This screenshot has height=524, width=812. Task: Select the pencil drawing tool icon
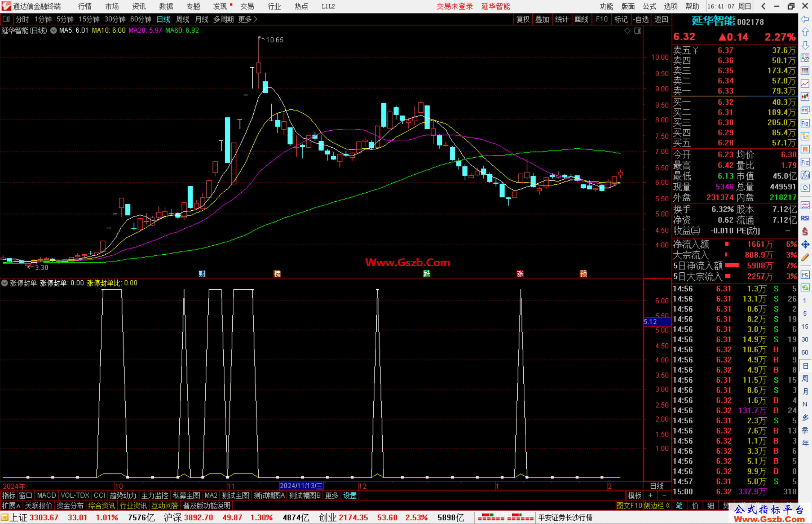[805, 257]
